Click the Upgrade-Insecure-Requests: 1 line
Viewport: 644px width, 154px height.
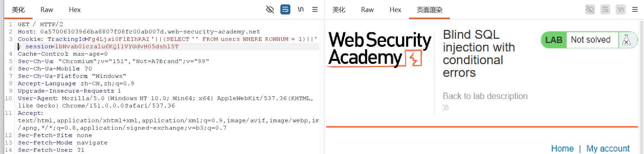(x=69, y=91)
